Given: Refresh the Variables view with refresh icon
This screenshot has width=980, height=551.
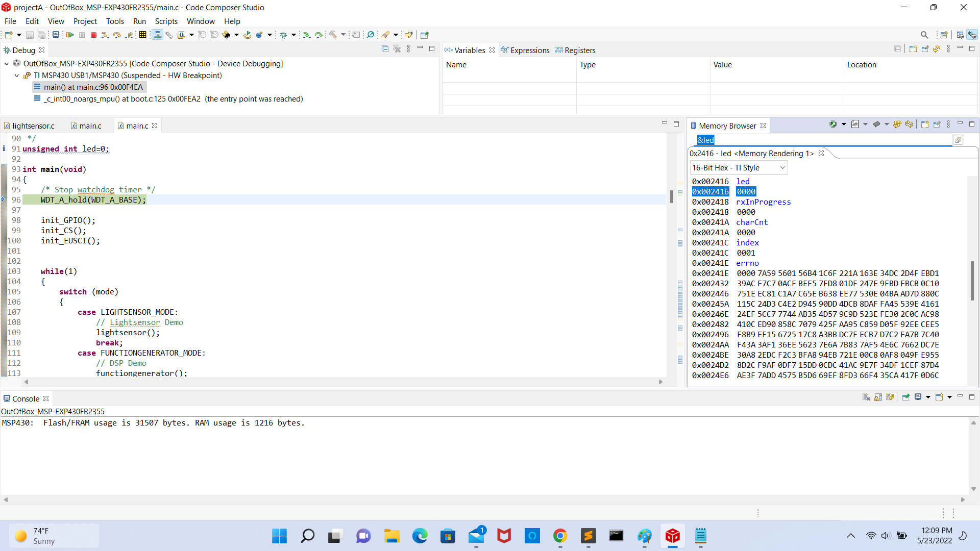Looking at the screenshot, I should [937, 49].
